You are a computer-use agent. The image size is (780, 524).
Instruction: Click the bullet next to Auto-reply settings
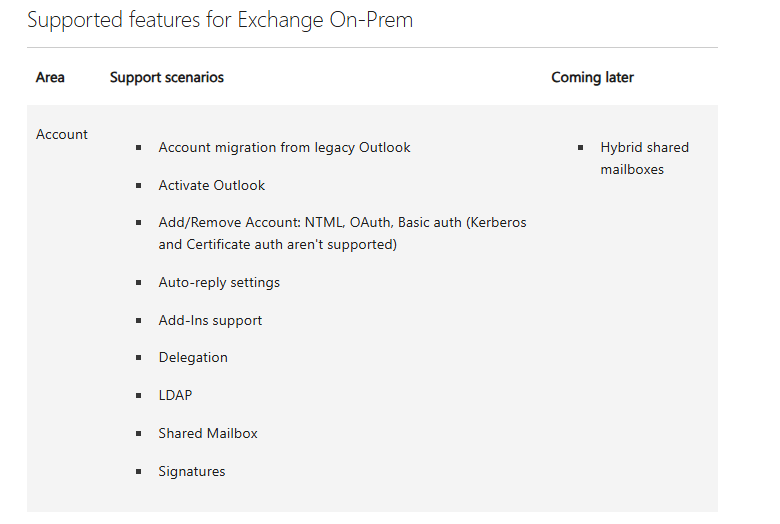[x=139, y=283]
